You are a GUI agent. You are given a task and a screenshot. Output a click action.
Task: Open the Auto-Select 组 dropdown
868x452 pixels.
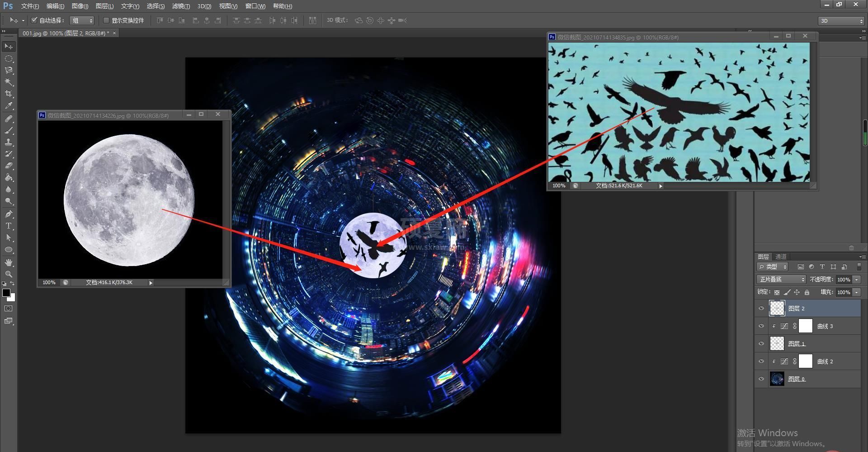pos(82,20)
